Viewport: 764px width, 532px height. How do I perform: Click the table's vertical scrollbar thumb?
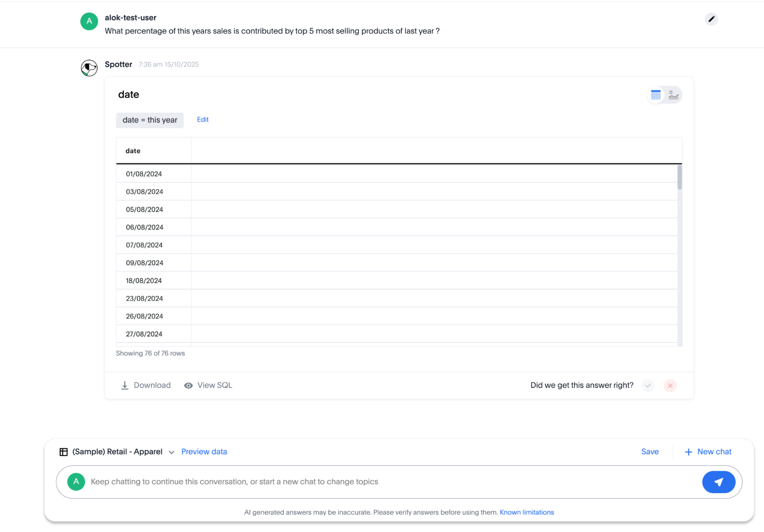coord(680,177)
